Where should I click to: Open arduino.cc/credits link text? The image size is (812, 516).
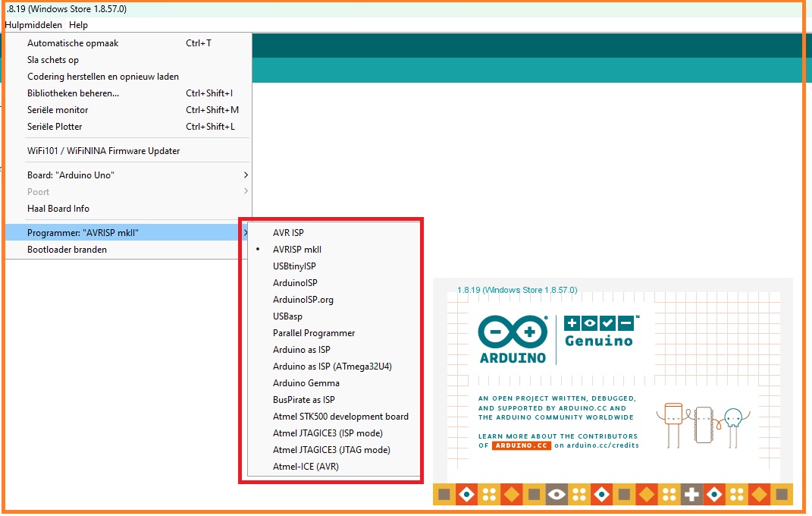pos(603,445)
